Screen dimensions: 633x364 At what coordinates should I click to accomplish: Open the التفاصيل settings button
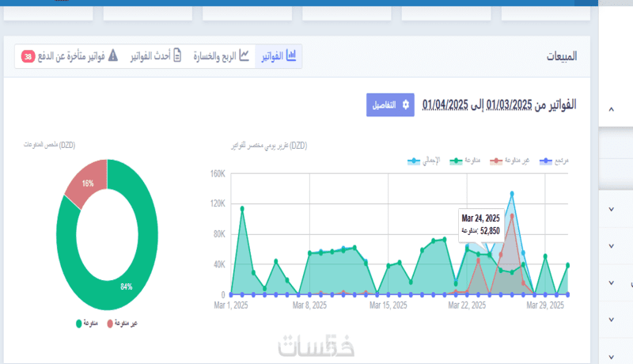pyautogui.click(x=390, y=105)
